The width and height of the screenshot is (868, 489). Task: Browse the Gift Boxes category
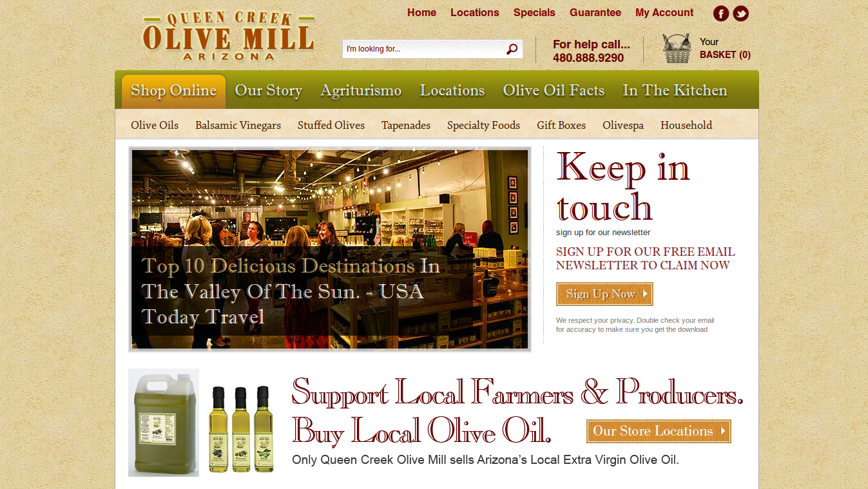pyautogui.click(x=561, y=126)
